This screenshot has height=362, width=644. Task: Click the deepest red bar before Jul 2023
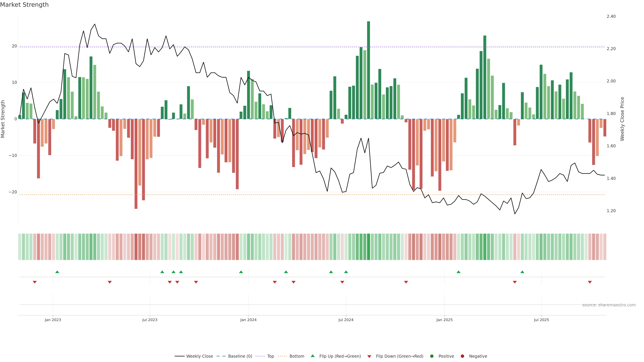tap(136, 164)
